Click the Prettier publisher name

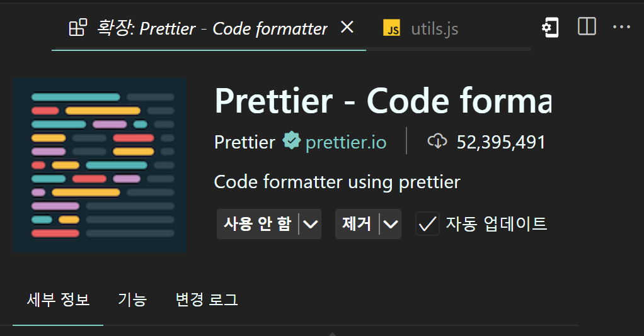pos(244,142)
